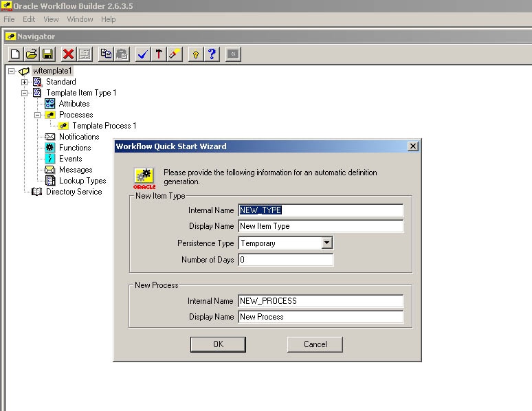Collapse the Processes tree node
This screenshot has height=411, width=532.
pyautogui.click(x=38, y=115)
